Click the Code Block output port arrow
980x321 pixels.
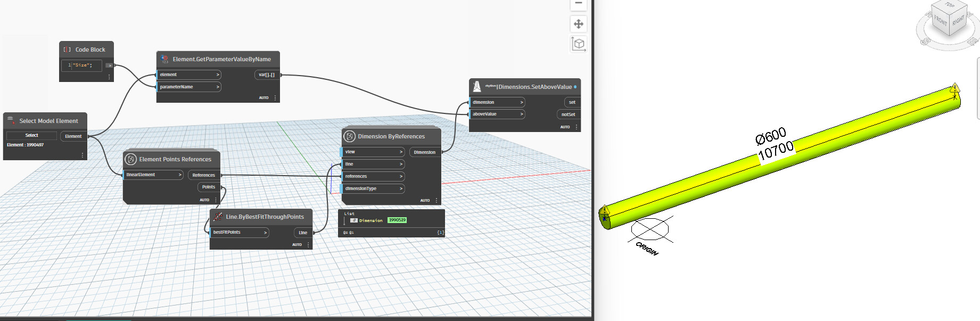[x=110, y=65]
